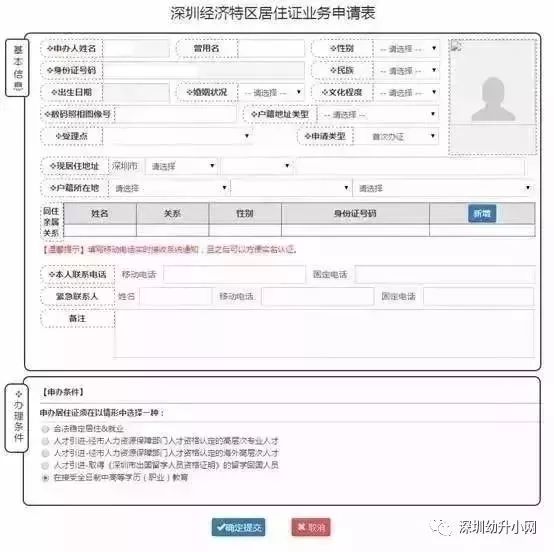Expand the 文化程度 dropdown

coord(407,93)
